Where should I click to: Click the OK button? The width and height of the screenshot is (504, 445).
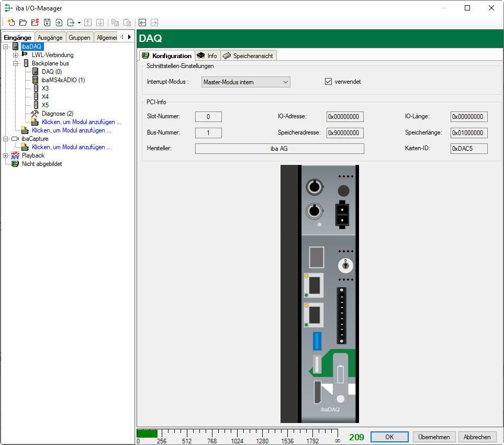(389, 437)
